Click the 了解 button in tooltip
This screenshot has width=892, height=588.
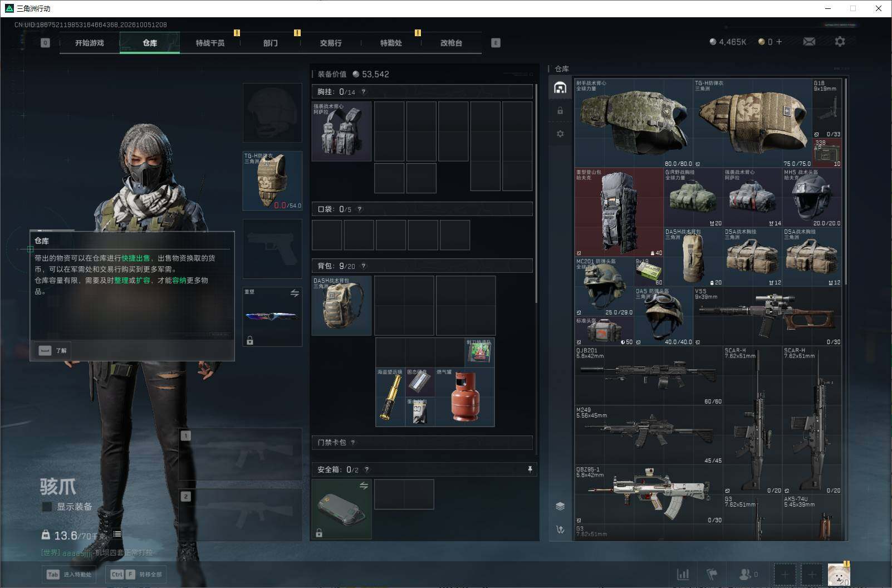(x=53, y=350)
